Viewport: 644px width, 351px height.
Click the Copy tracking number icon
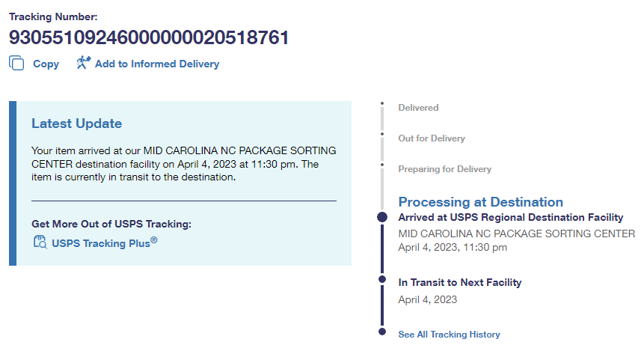click(x=16, y=64)
